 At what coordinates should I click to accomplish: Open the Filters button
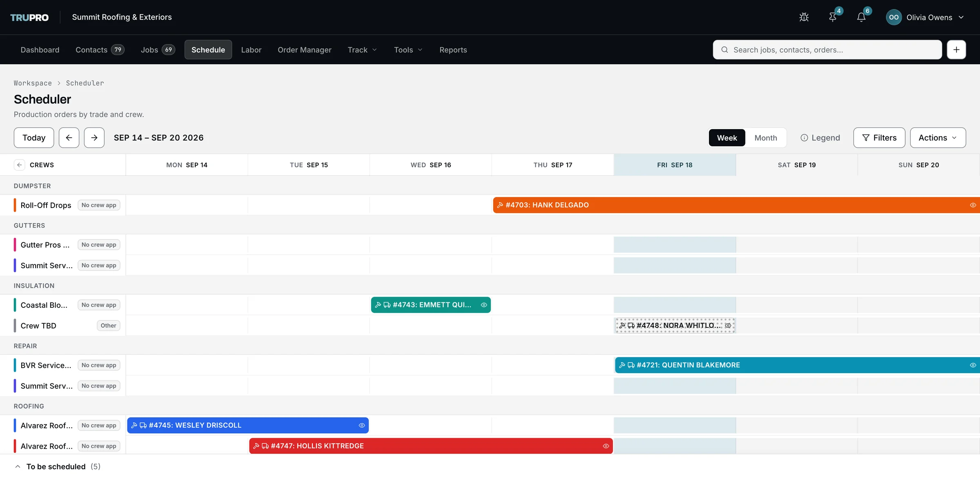pyautogui.click(x=879, y=138)
